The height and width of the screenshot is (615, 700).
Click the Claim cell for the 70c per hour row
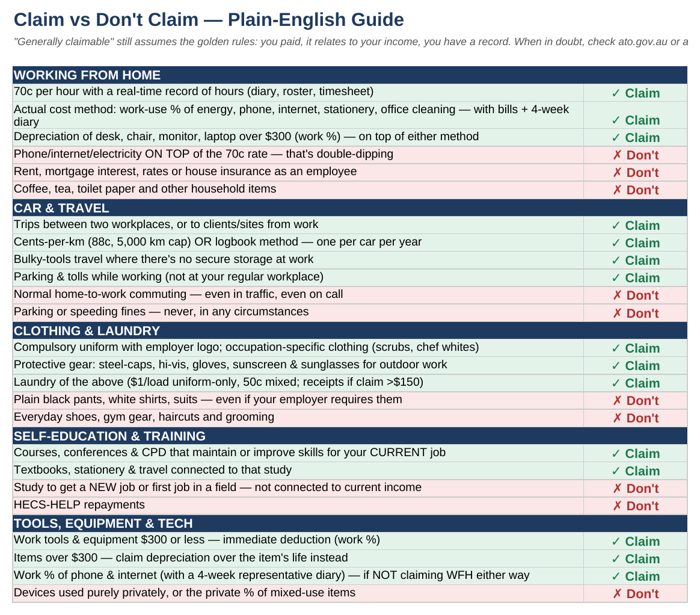[635, 93]
